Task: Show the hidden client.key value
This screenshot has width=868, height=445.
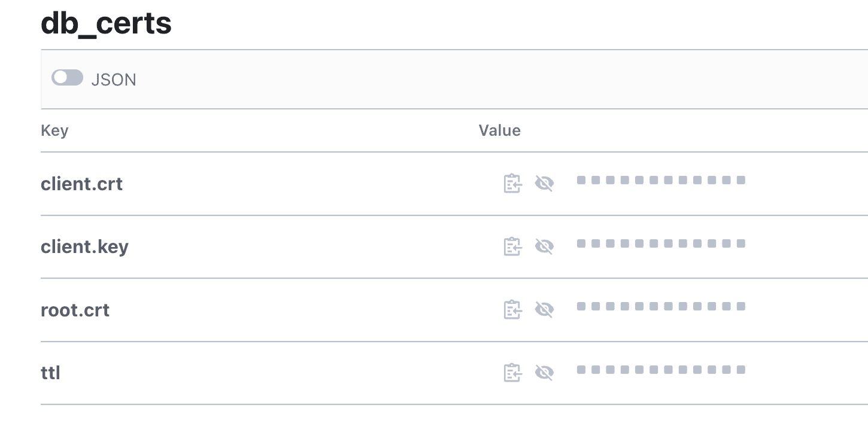Action: pyautogui.click(x=544, y=246)
